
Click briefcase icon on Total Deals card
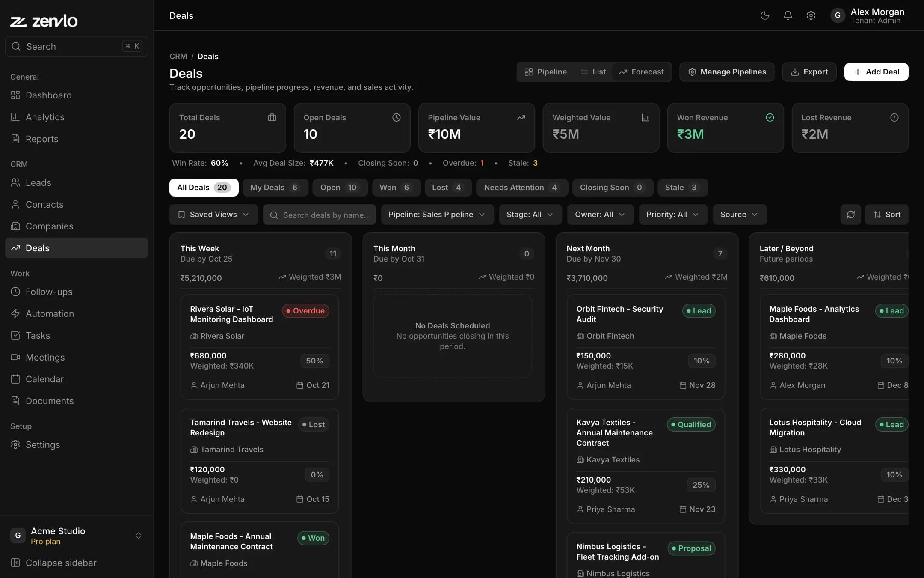click(272, 117)
